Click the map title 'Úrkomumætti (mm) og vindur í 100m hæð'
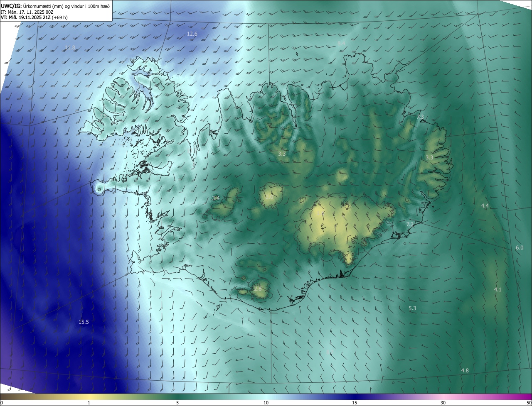The width and height of the screenshot is (532, 406). [66, 5]
